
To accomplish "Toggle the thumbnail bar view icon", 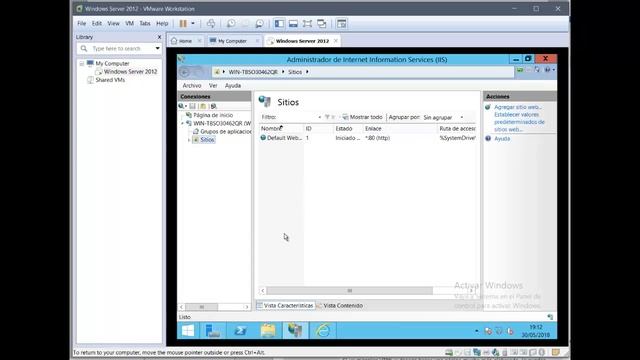I will 293,24.
